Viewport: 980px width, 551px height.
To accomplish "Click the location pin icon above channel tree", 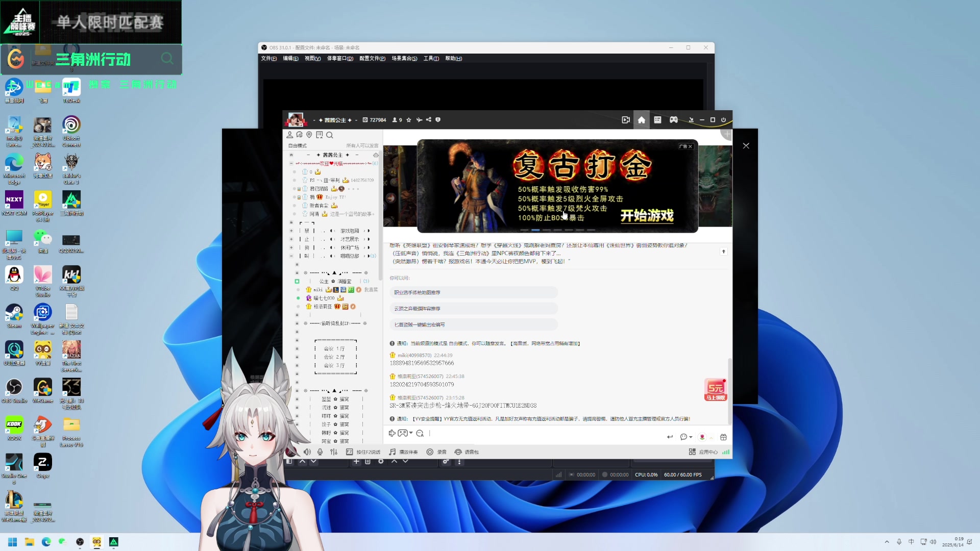I will point(309,135).
